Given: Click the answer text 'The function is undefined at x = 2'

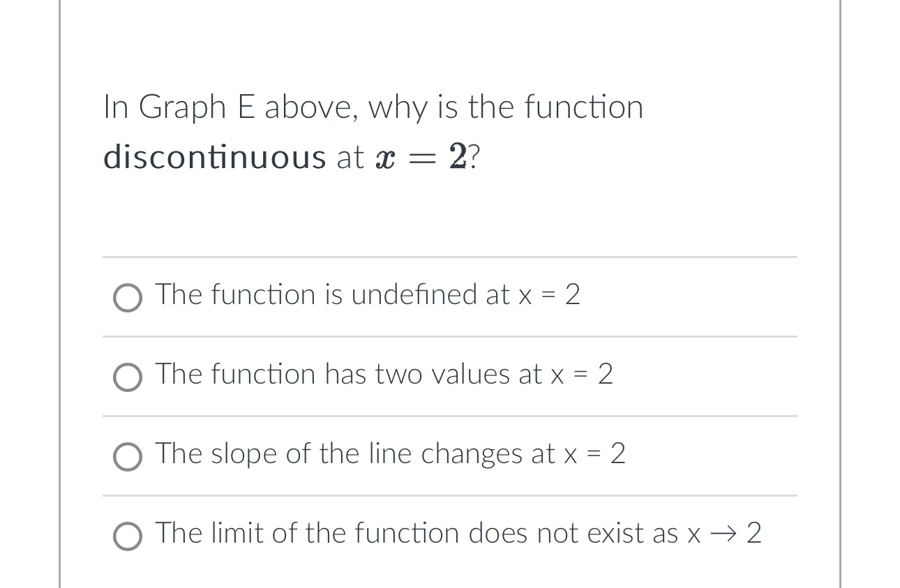Looking at the screenshot, I should coord(368,295).
